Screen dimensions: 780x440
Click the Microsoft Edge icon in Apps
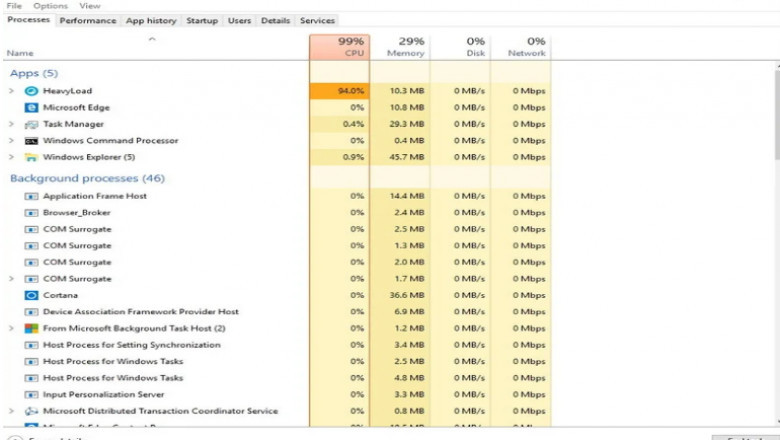(x=31, y=107)
